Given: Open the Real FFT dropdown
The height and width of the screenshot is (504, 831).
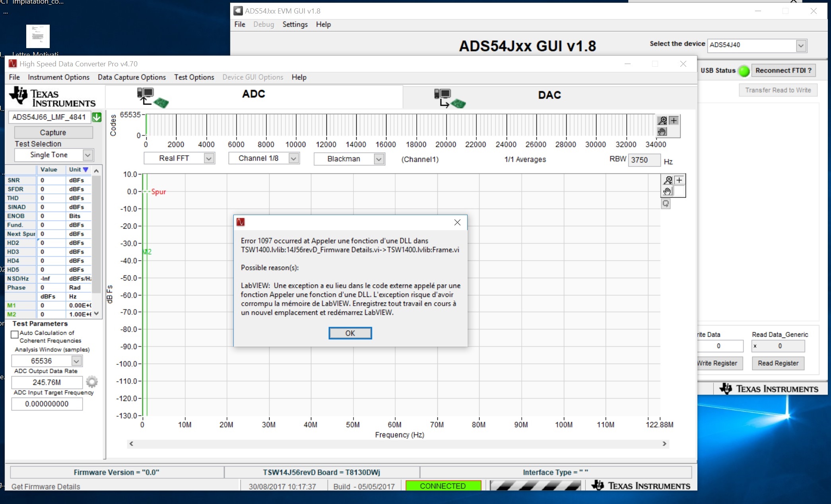Looking at the screenshot, I should point(209,159).
